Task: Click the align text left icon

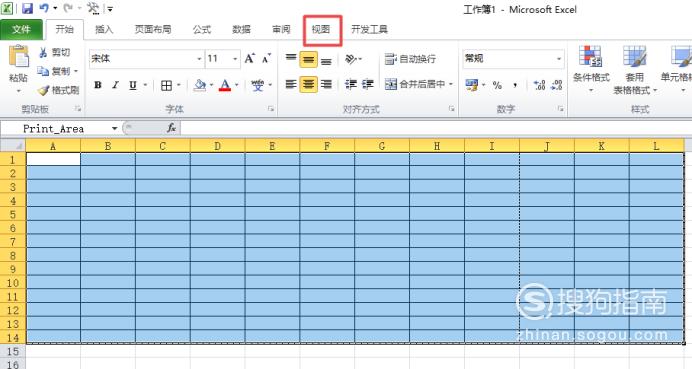Action: pyautogui.click(x=291, y=84)
